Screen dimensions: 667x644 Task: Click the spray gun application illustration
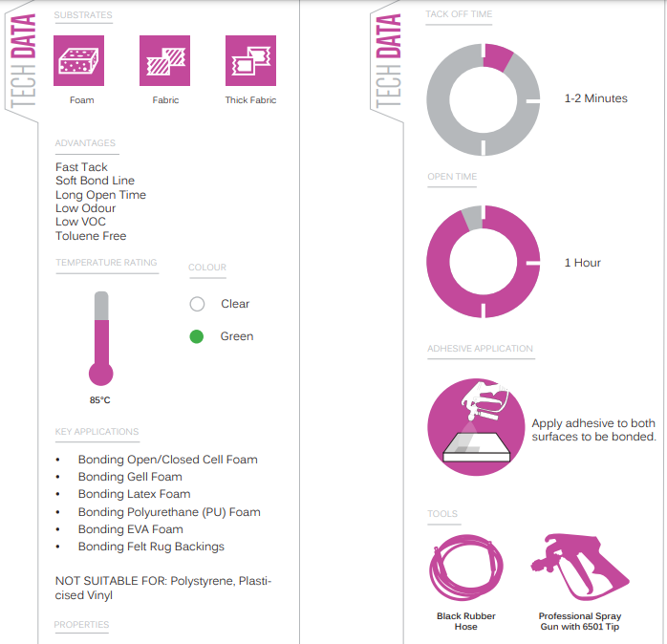click(476, 427)
